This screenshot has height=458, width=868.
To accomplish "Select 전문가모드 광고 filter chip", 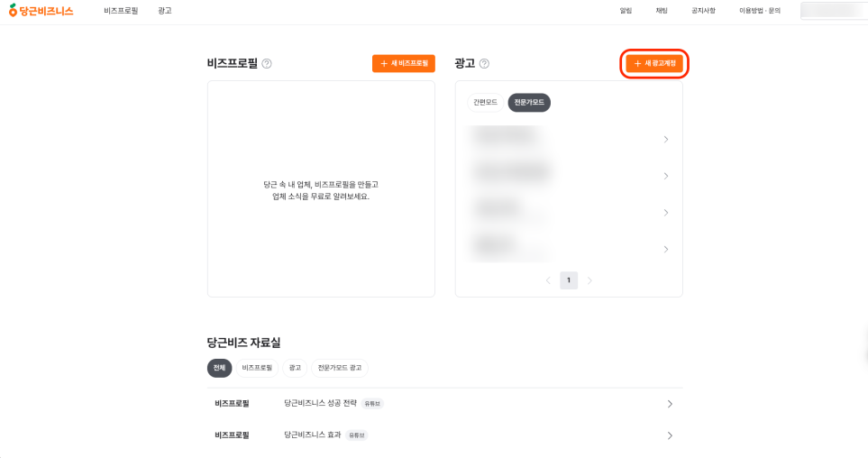I will pyautogui.click(x=339, y=368).
